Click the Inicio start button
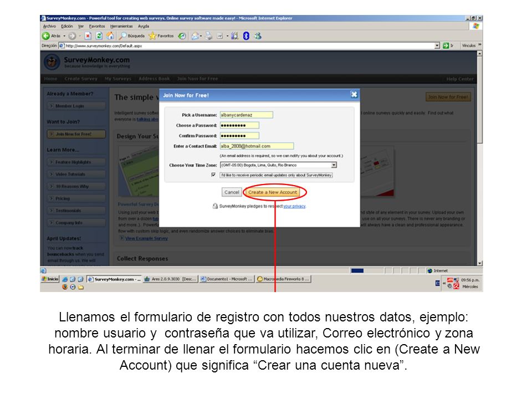The width and height of the screenshot is (532, 399). 50,279
